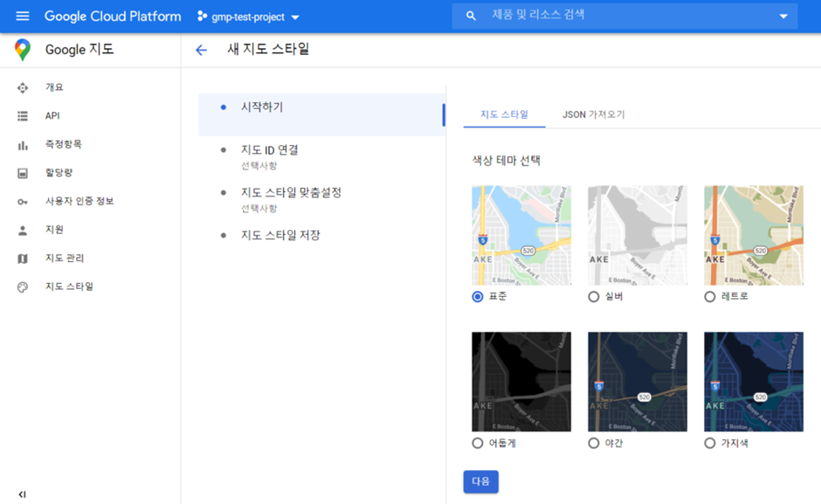The image size is (821, 504).
Task: Select the 야간 radio button
Action: 593,443
